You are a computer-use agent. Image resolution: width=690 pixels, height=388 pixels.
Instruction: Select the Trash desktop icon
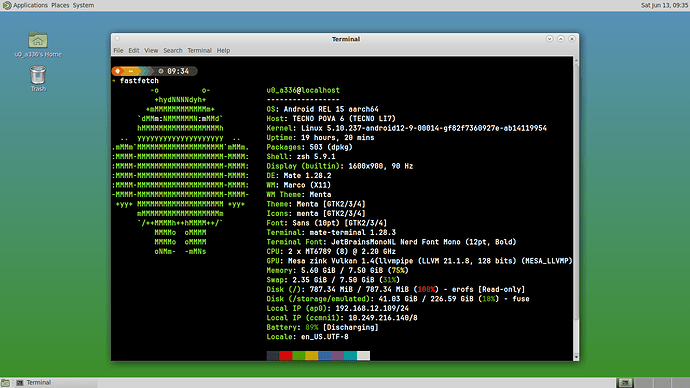click(x=38, y=79)
